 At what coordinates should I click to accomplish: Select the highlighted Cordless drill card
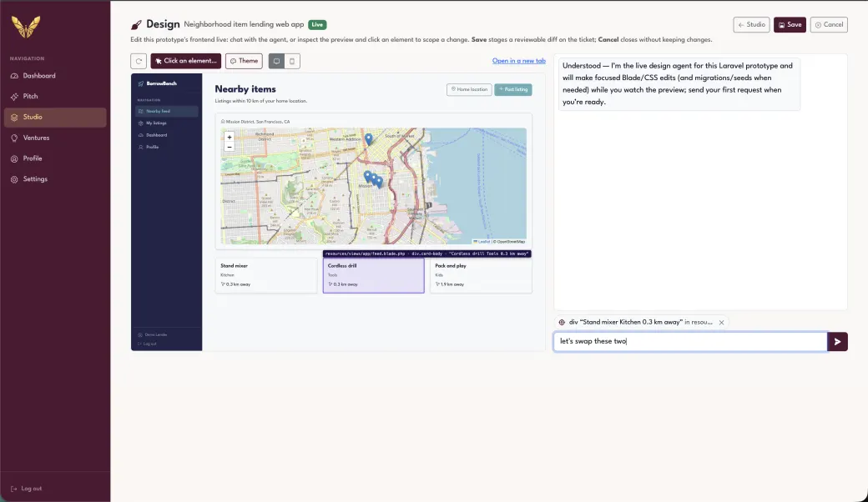point(374,275)
